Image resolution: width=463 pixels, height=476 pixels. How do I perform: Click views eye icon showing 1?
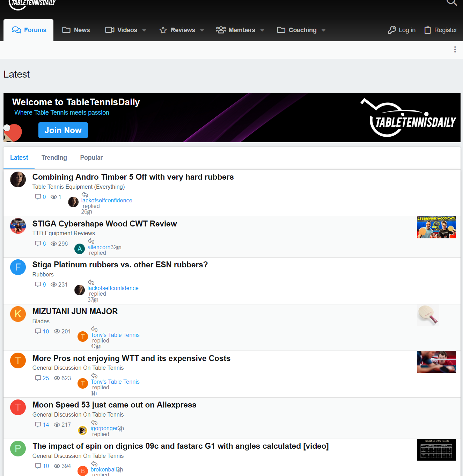pyautogui.click(x=54, y=197)
